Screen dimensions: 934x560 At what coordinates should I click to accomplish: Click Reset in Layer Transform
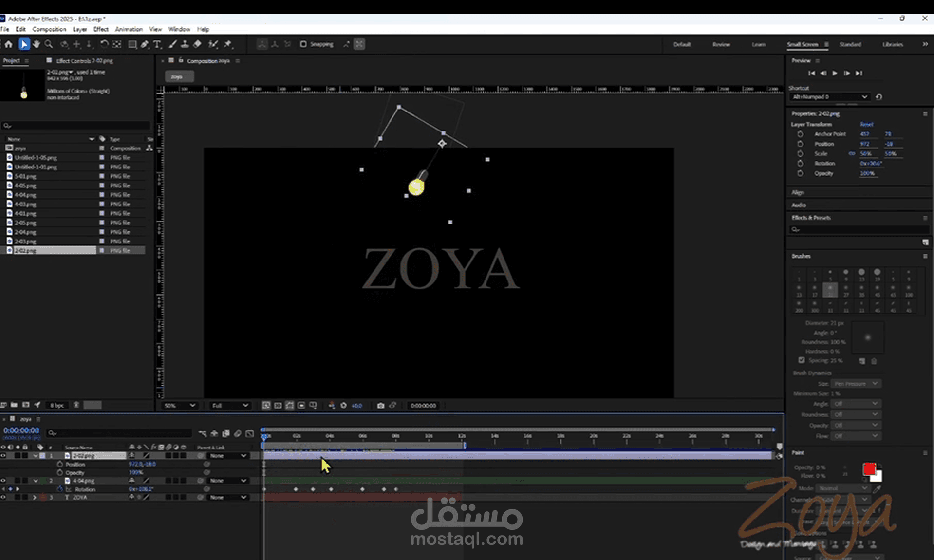(x=866, y=124)
